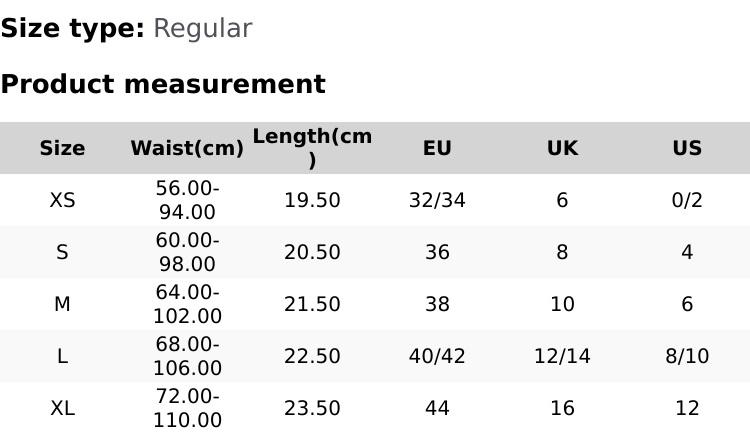The height and width of the screenshot is (434, 750).
Task: Click the Size column header
Action: click(x=62, y=148)
